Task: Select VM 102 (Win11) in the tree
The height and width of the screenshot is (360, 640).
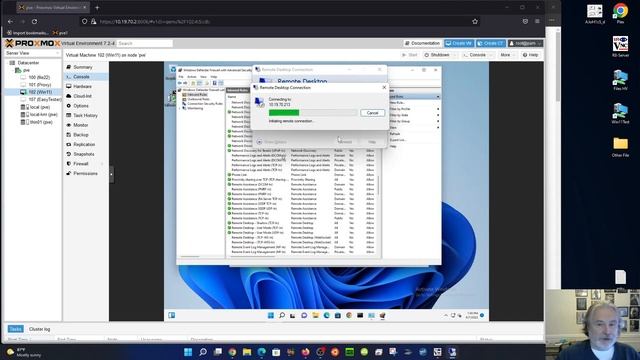Action: coord(40,92)
